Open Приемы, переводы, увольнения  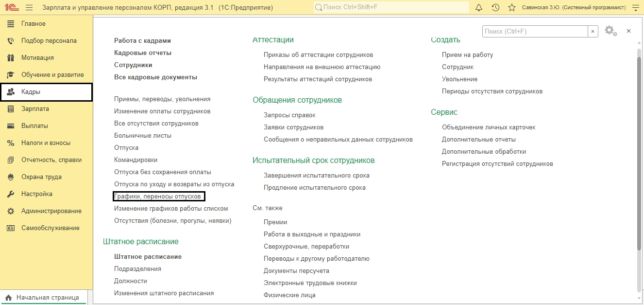coord(162,99)
